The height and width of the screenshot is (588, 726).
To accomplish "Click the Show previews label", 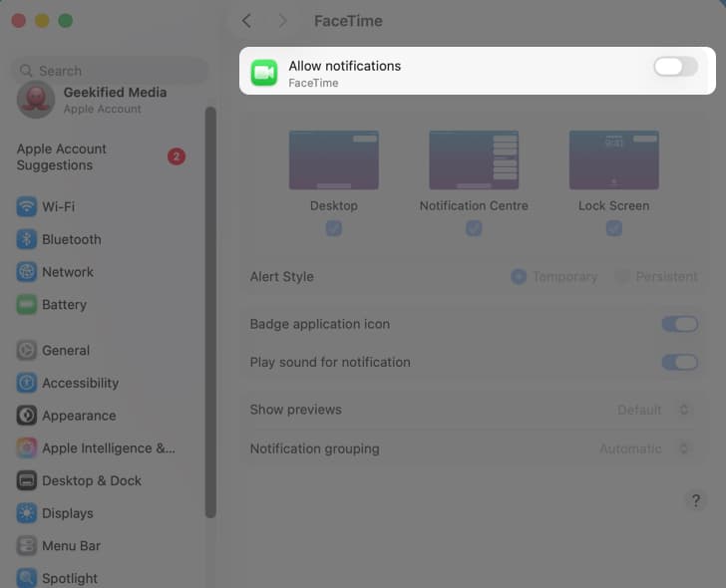I will [295, 410].
